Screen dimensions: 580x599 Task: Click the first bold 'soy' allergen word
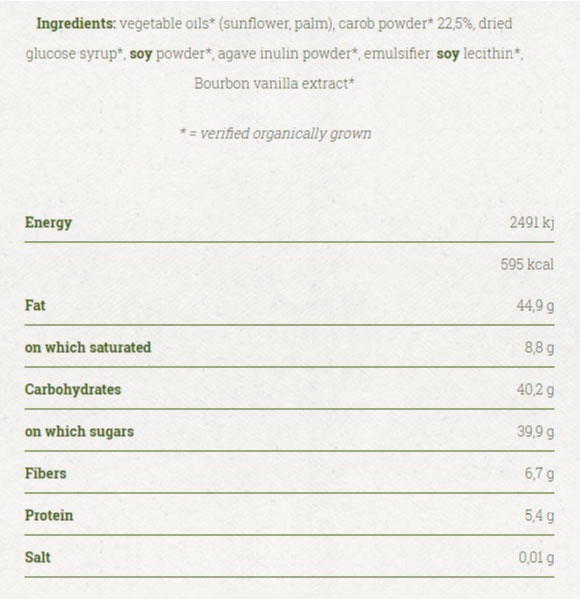point(141,54)
